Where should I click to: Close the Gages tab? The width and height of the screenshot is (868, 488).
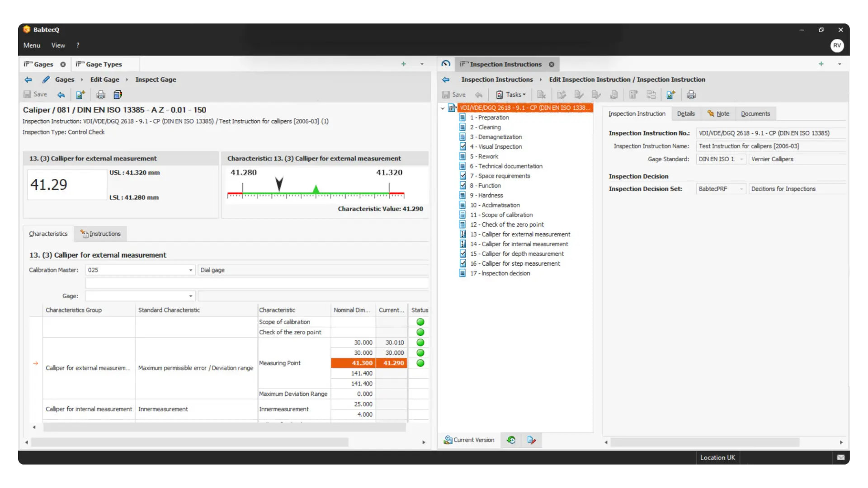click(63, 64)
